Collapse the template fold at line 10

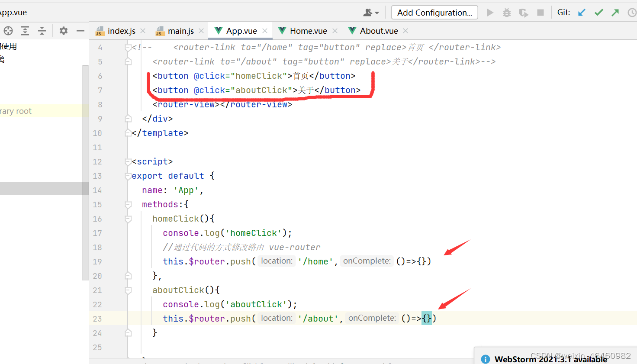pos(128,133)
